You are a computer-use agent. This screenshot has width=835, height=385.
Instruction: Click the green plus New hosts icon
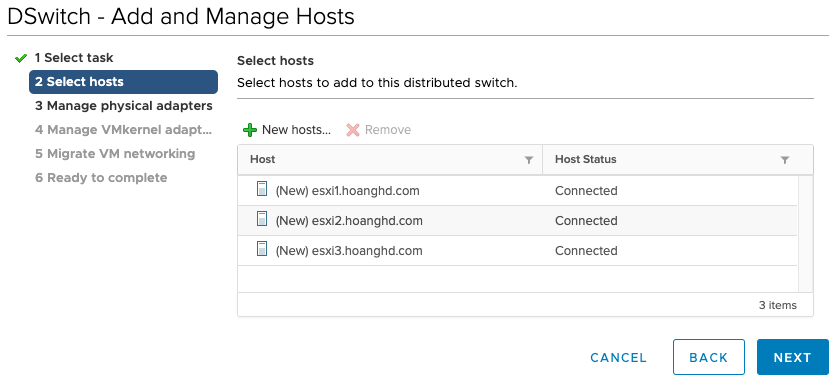pos(250,130)
